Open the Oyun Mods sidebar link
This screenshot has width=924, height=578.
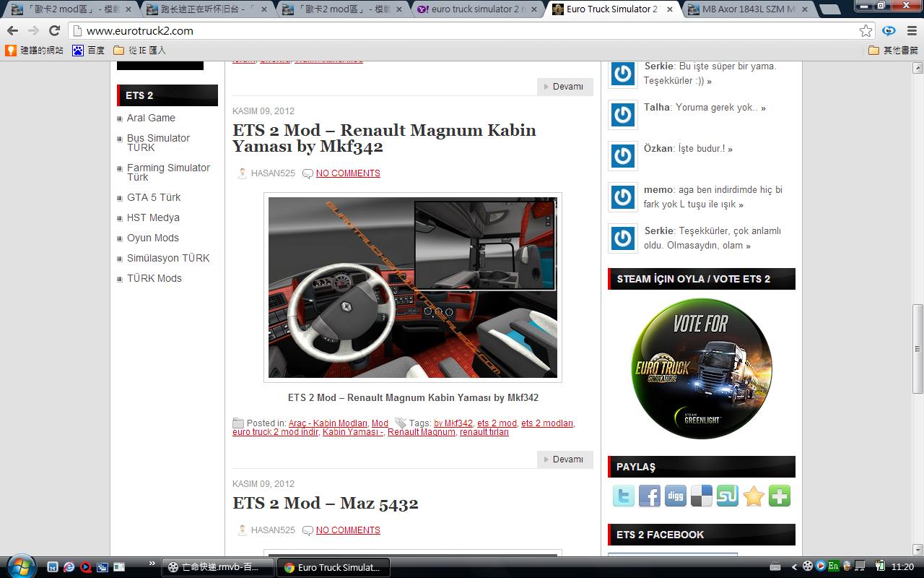tap(152, 238)
